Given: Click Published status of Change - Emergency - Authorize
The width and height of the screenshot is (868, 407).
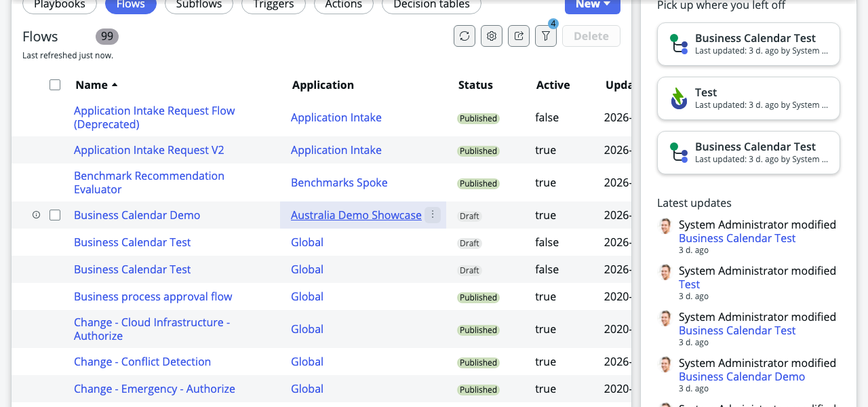Looking at the screenshot, I should [478, 389].
